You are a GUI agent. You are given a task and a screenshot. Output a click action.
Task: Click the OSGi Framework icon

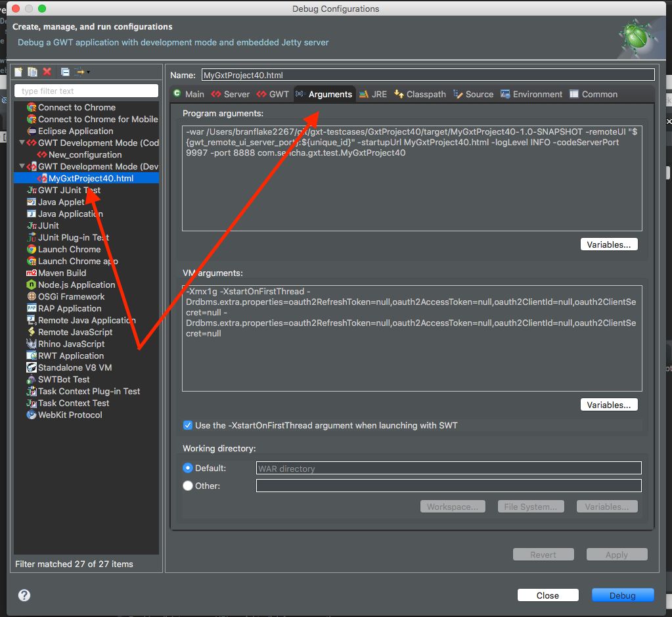(x=32, y=297)
